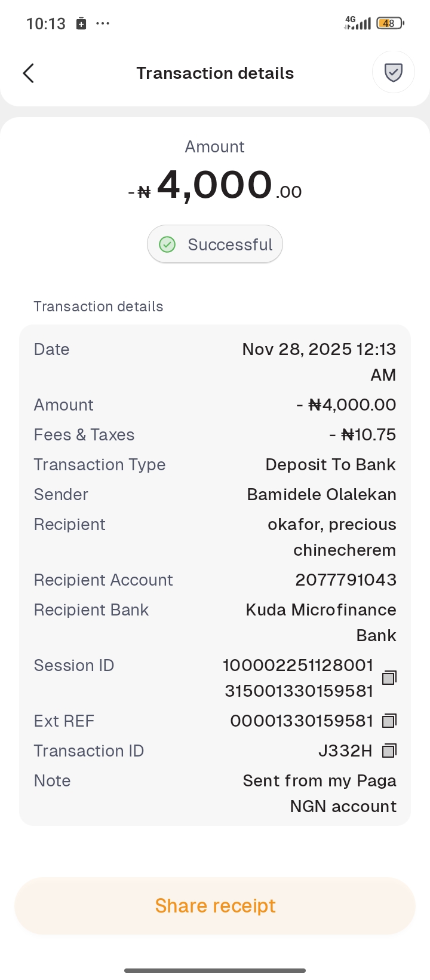Screen dimensions: 430x980
Task: Tap the status bar three-dots notification icon
Action: click(x=103, y=23)
